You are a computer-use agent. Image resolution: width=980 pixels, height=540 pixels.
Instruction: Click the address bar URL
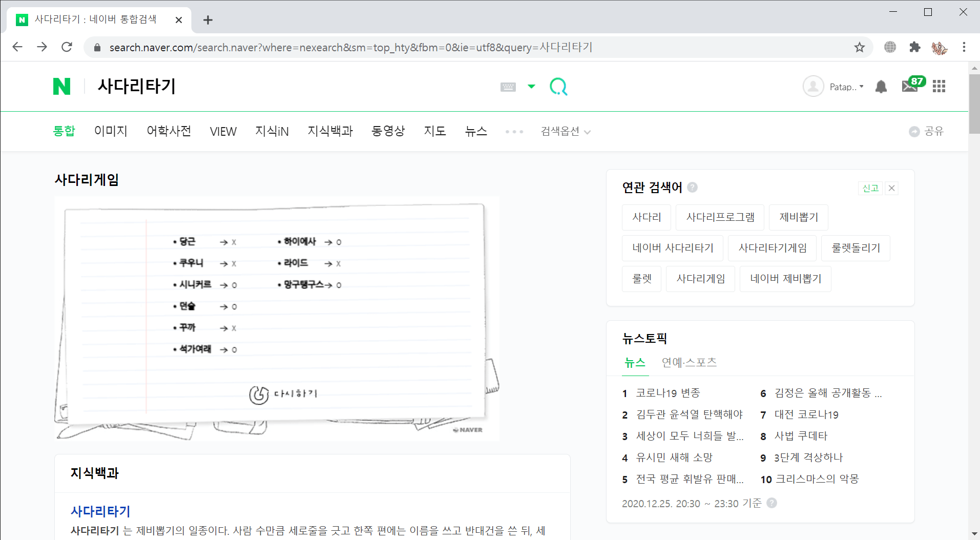pos(351,47)
